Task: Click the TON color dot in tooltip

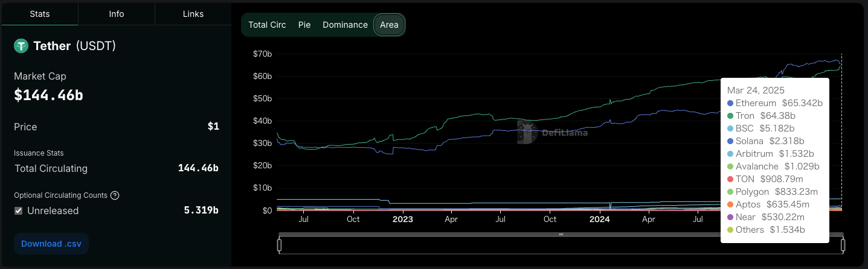Action: [x=730, y=179]
